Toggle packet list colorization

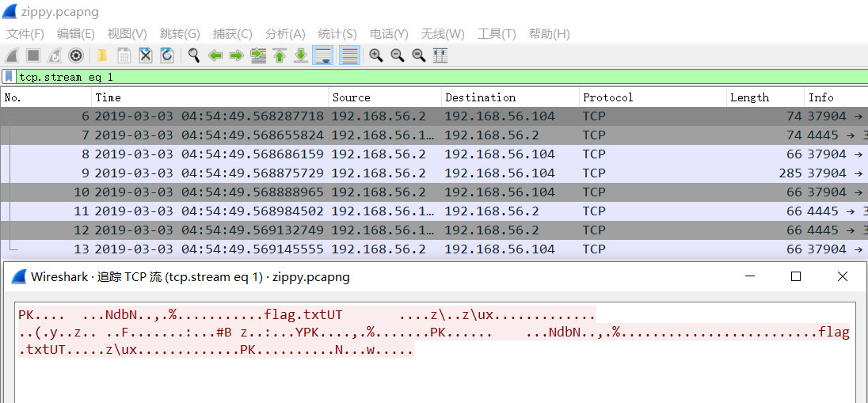(x=349, y=55)
